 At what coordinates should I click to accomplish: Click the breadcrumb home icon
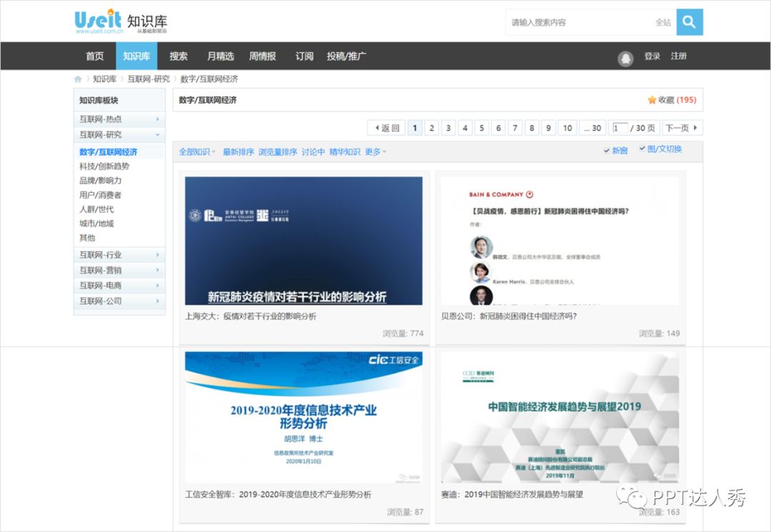point(78,79)
